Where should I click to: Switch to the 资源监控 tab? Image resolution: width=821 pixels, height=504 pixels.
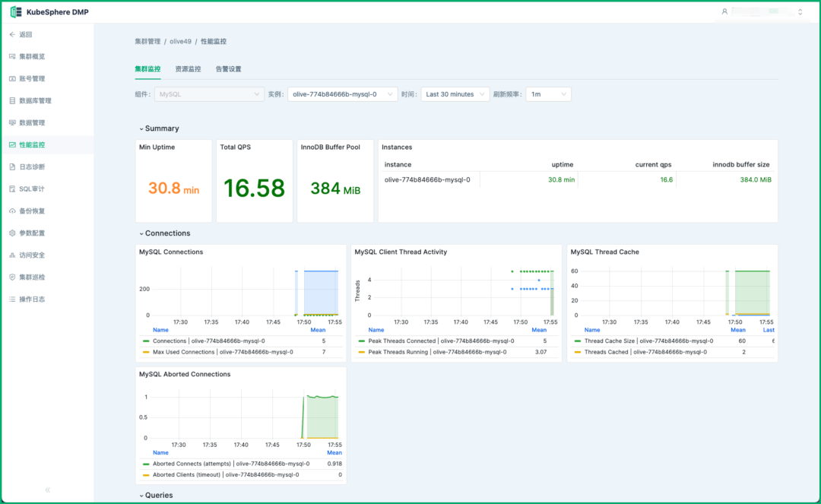188,69
